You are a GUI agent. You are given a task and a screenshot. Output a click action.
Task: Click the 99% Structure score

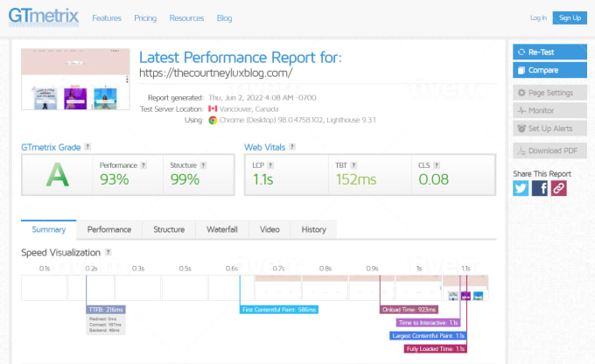coord(185,179)
